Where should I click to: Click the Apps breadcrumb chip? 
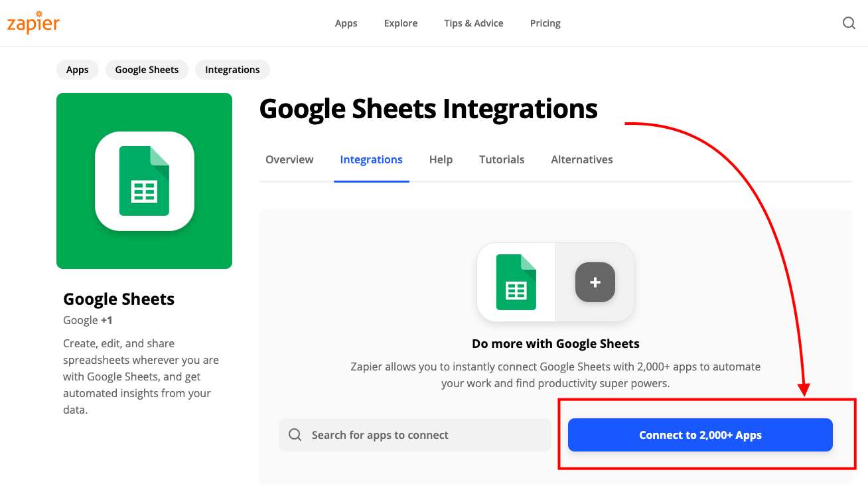pyautogui.click(x=78, y=70)
